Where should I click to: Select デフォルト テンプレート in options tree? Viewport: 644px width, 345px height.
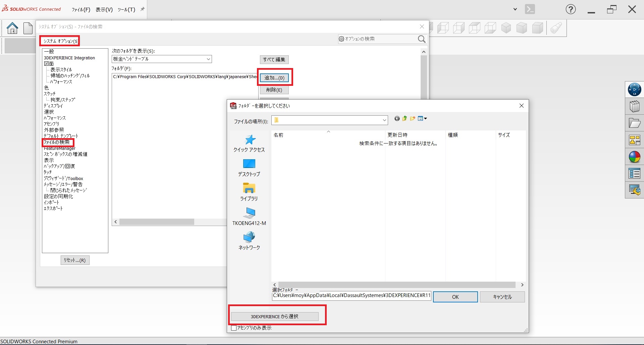tap(61, 136)
